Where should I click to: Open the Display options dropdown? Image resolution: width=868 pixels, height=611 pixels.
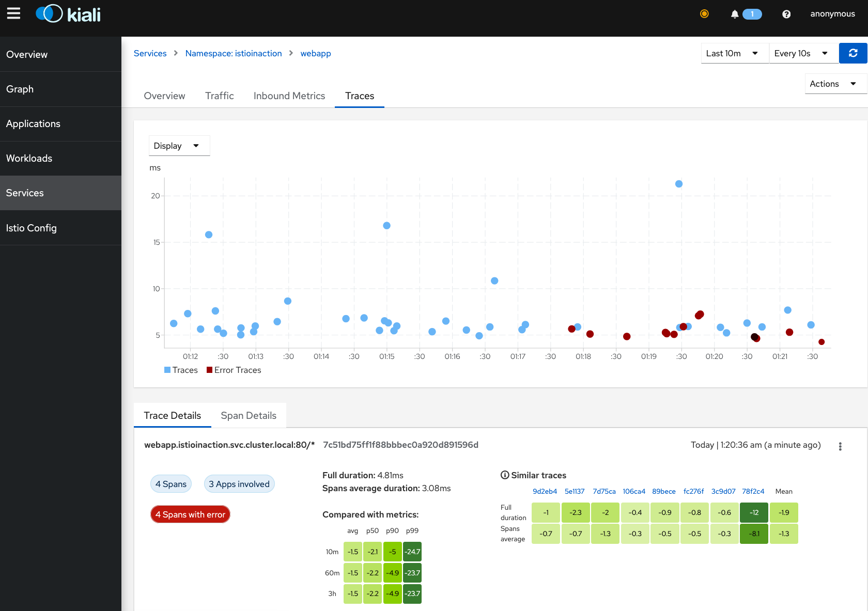179,146
